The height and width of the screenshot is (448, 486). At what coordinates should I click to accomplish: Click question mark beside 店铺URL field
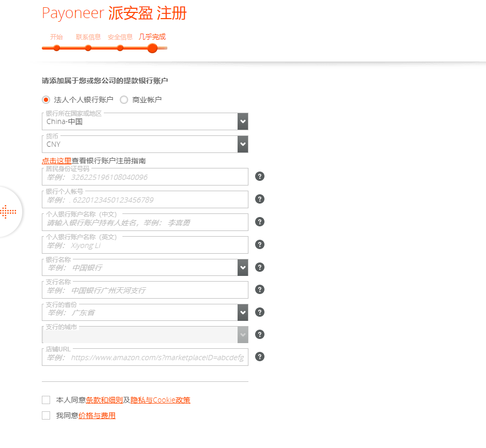(259, 357)
